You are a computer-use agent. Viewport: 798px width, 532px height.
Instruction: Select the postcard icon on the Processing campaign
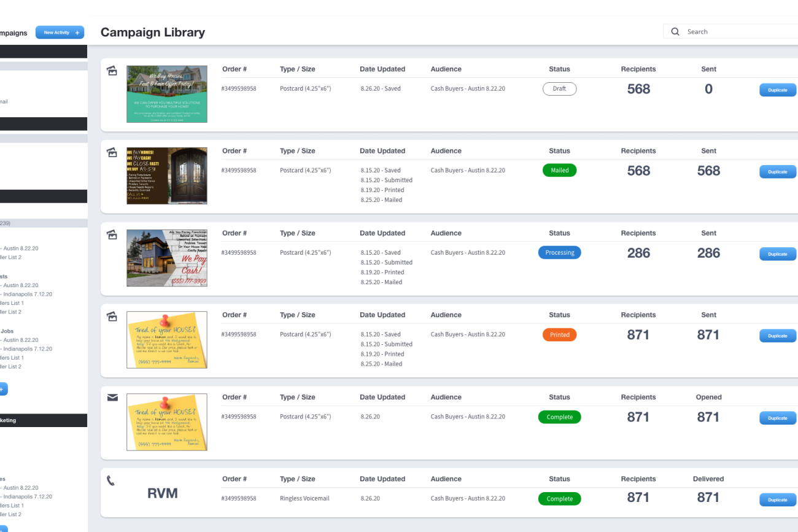[x=112, y=234]
